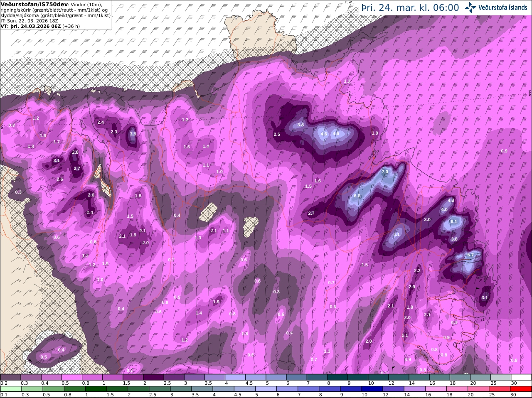Click the 6.8 precipitation value on map
Screen dimensions: 532x398
(357, 196)
